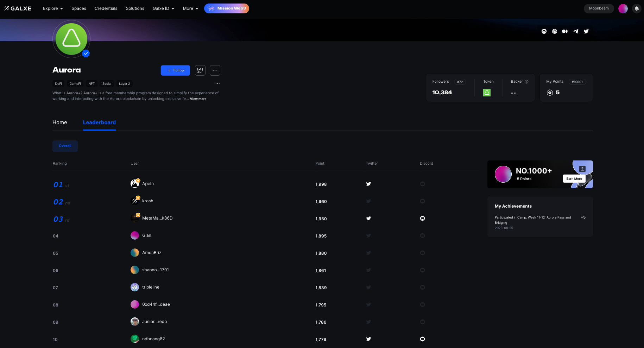Open Medium icon in banner
Viewport: 644px width, 348px height.
pos(565,31)
